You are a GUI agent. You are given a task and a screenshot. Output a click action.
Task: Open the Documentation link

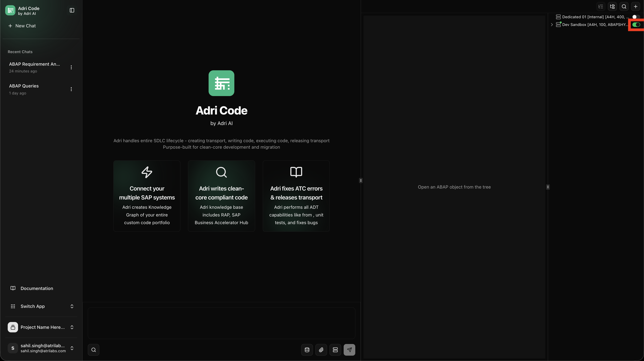[x=37, y=288]
